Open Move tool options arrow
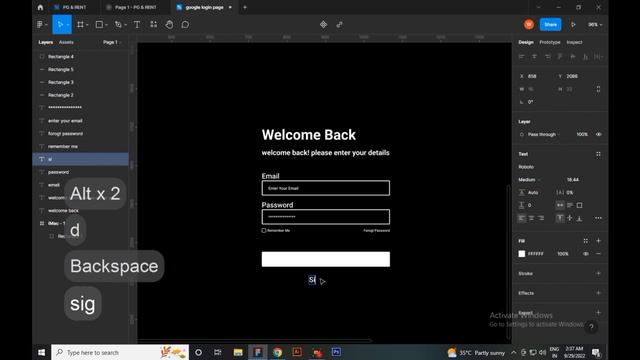This screenshot has height=360, width=640. (x=68, y=25)
